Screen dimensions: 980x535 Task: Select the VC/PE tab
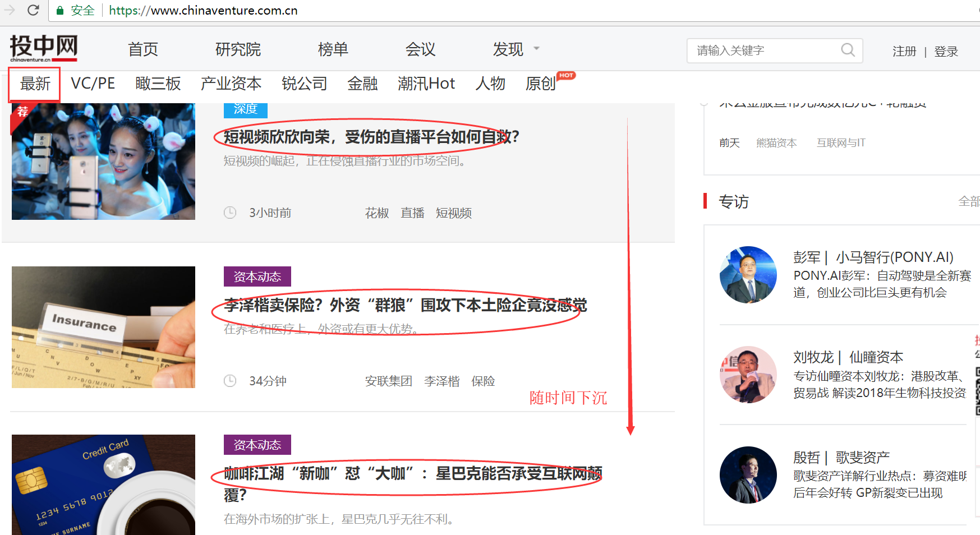click(x=93, y=84)
